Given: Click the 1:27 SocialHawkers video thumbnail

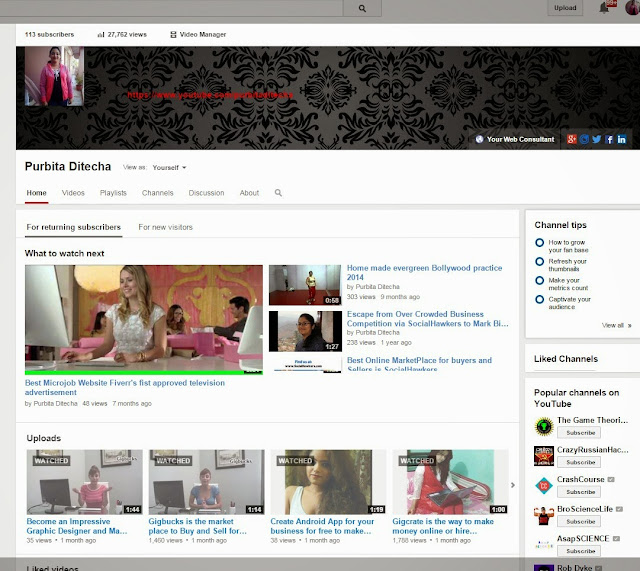Looking at the screenshot, I should click(305, 331).
